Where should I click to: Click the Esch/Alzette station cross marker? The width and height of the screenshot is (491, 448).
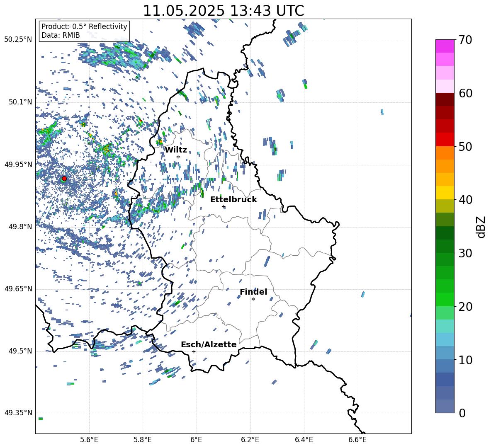click(194, 351)
